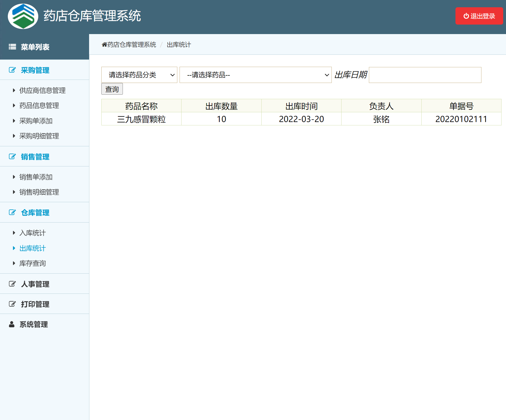This screenshot has height=420, width=506.
Task: Click inside the 出库日期 date field
Action: (x=424, y=75)
